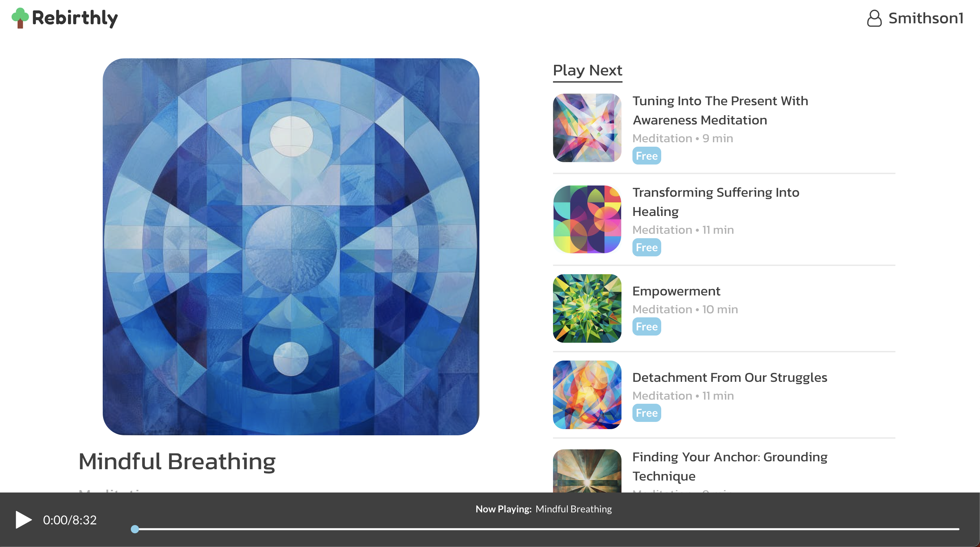Click Transforming Suffering Into Healing title

click(x=716, y=202)
